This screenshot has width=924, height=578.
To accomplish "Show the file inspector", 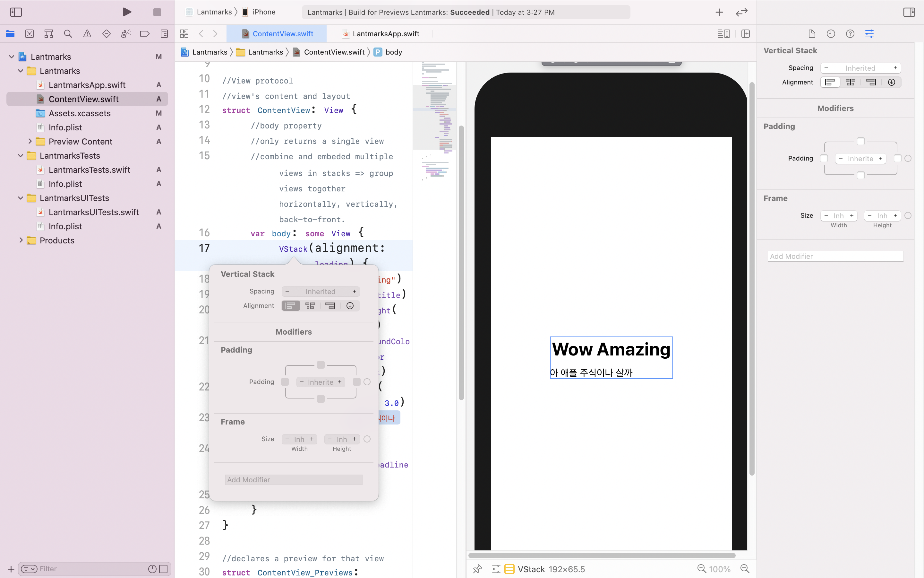I will coord(812,34).
